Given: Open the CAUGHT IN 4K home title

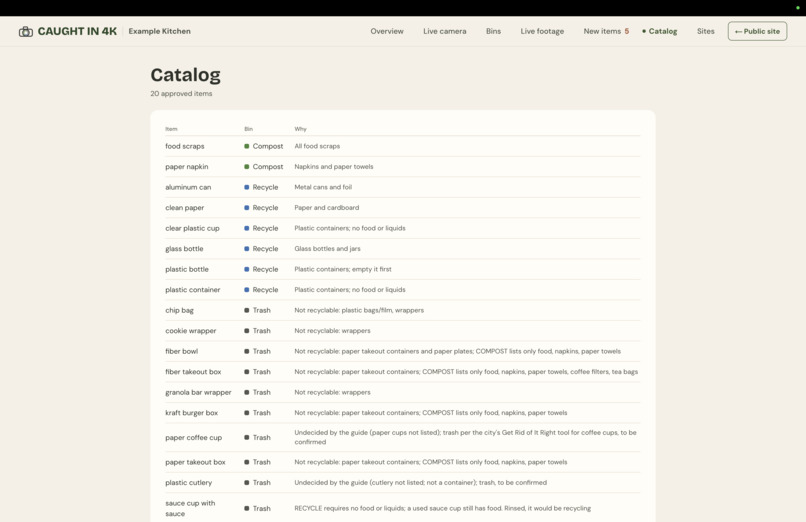Looking at the screenshot, I should click(77, 31).
